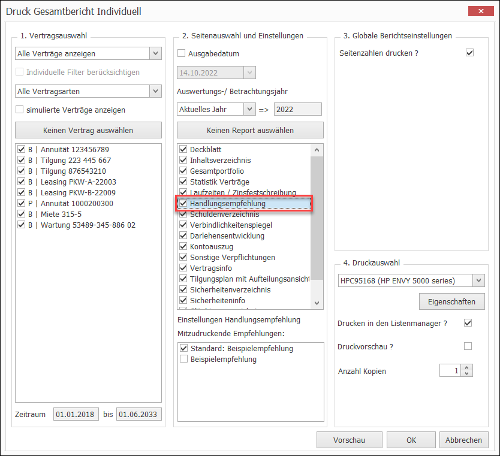The height and width of the screenshot is (456, 500).
Task: Uncheck the 'Vertragsinfo' report page
Action: click(x=183, y=268)
